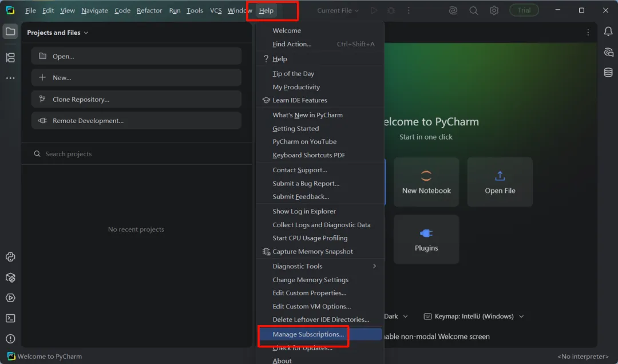
Task: Click the spiral AI icon in toolbar
Action: pos(453,11)
